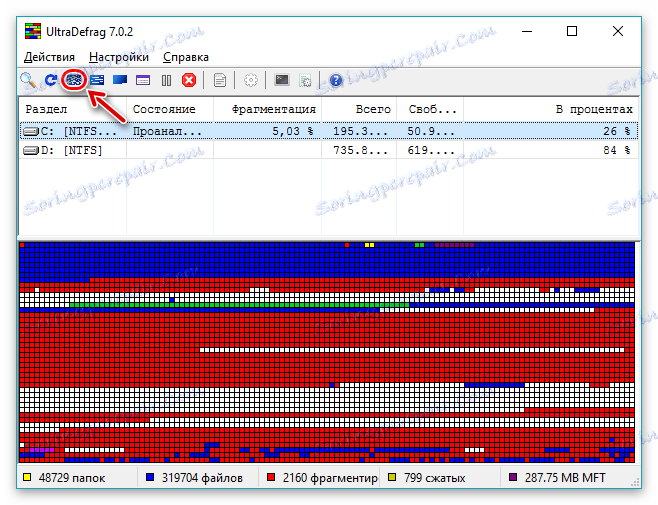Pause the current job
Image resolution: width=658 pixels, height=505 pixels.
pyautogui.click(x=166, y=80)
